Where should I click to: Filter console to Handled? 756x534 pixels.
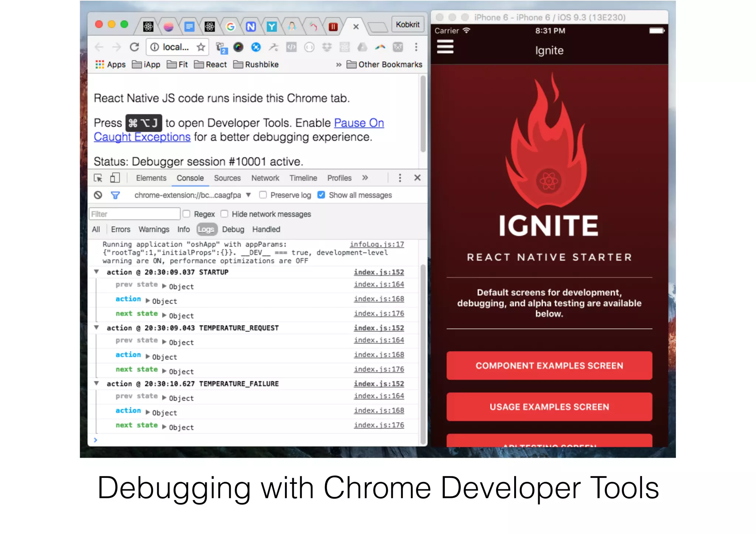(266, 230)
